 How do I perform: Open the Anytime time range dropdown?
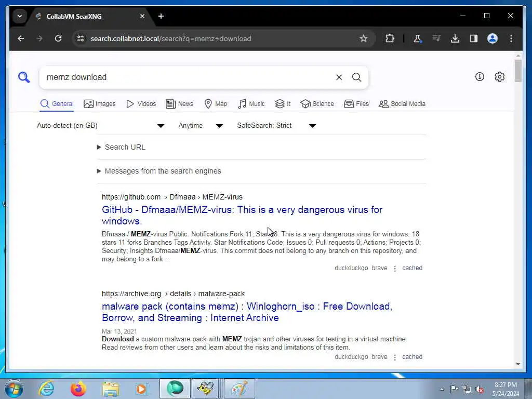click(201, 126)
